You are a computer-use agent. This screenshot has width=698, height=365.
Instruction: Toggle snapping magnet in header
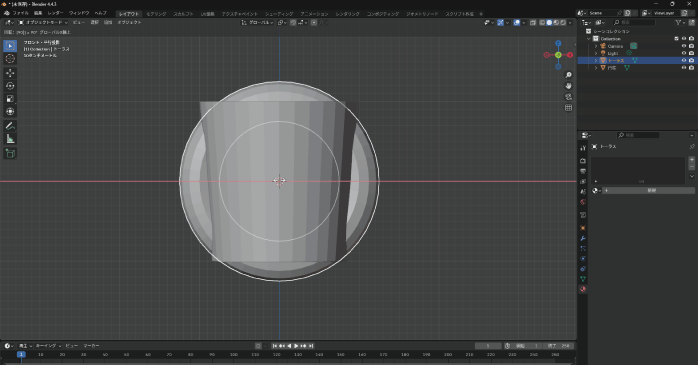[293, 22]
